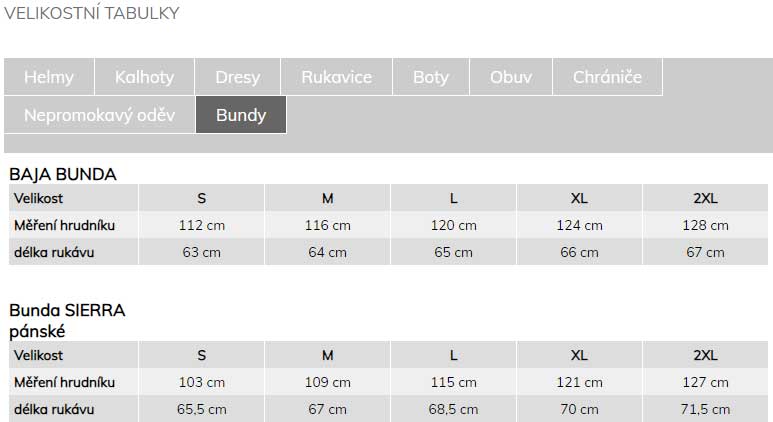
Task: Click the BAJA BUNDA table heading
Action: point(63,174)
